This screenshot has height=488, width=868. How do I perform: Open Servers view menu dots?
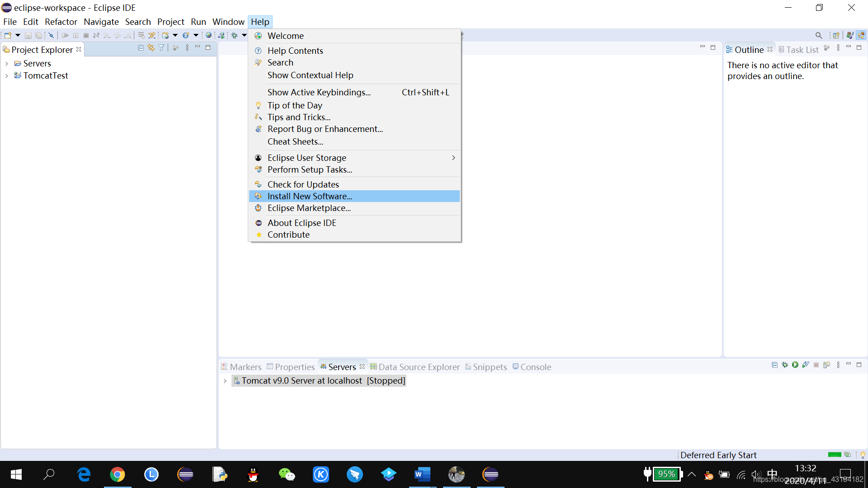(838, 365)
